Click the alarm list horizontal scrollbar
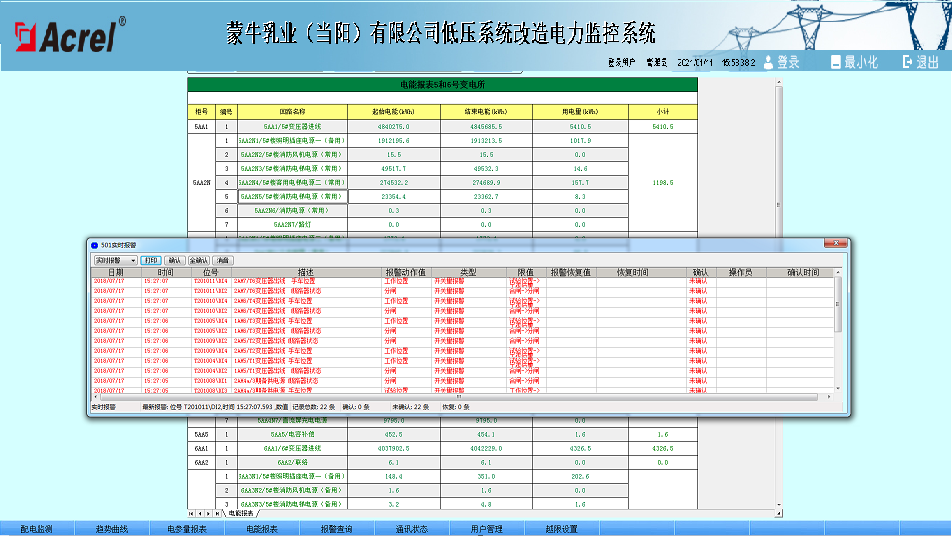Image resolution: width=952 pixels, height=536 pixels. (300, 397)
